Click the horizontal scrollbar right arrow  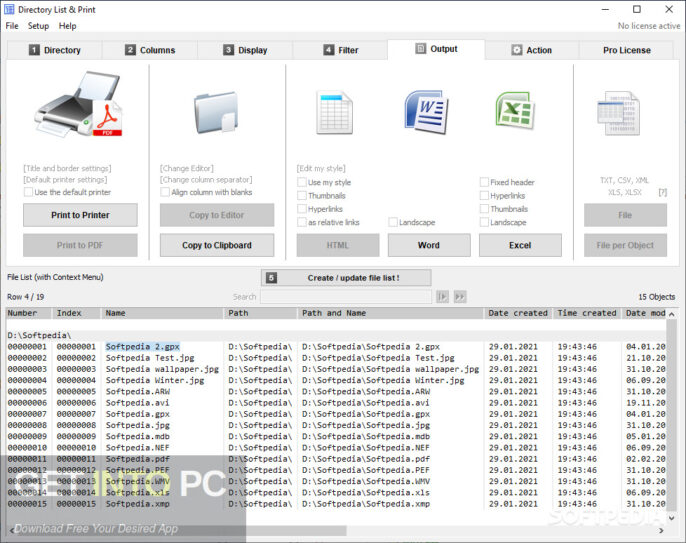click(661, 530)
